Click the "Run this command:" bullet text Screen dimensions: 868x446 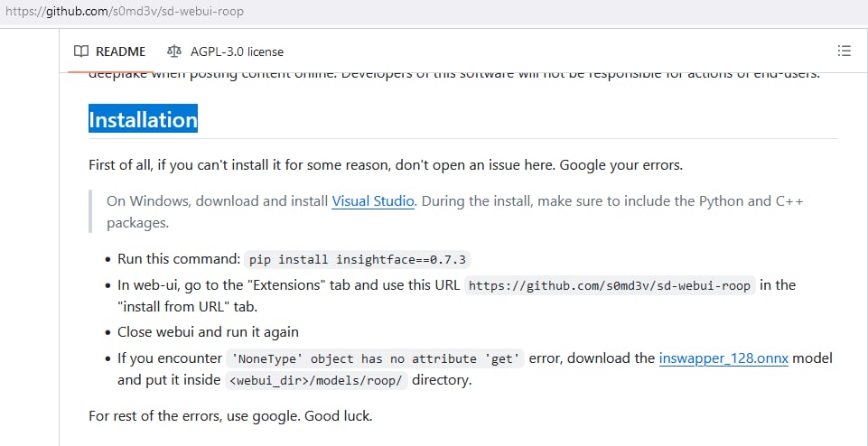180,259
